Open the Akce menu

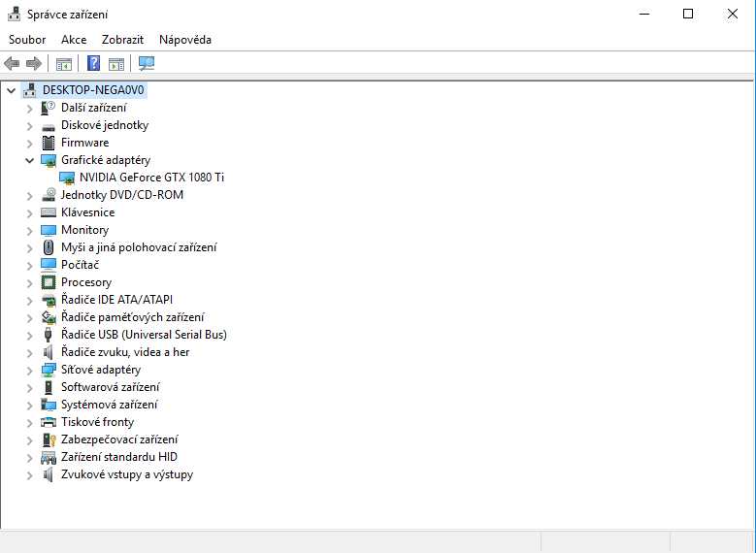[74, 40]
